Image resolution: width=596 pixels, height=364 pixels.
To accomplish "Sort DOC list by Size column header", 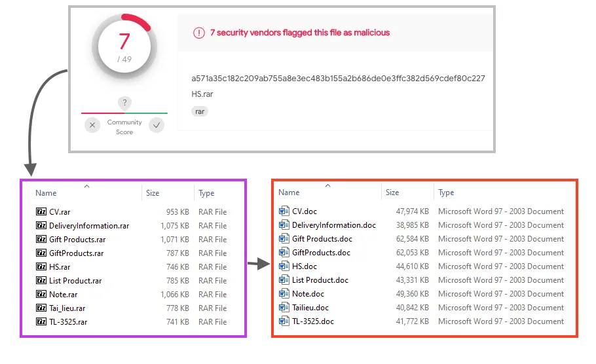I will (x=392, y=192).
